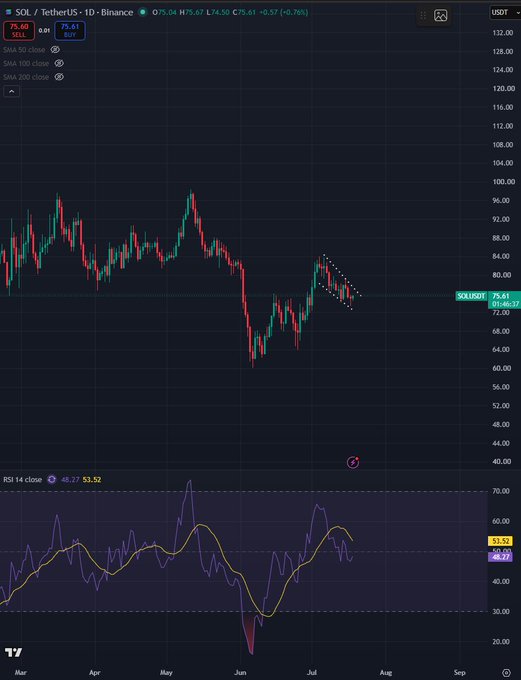Click the SOLUSDT price line label
Screen dimensions: 521x680
click(471, 296)
